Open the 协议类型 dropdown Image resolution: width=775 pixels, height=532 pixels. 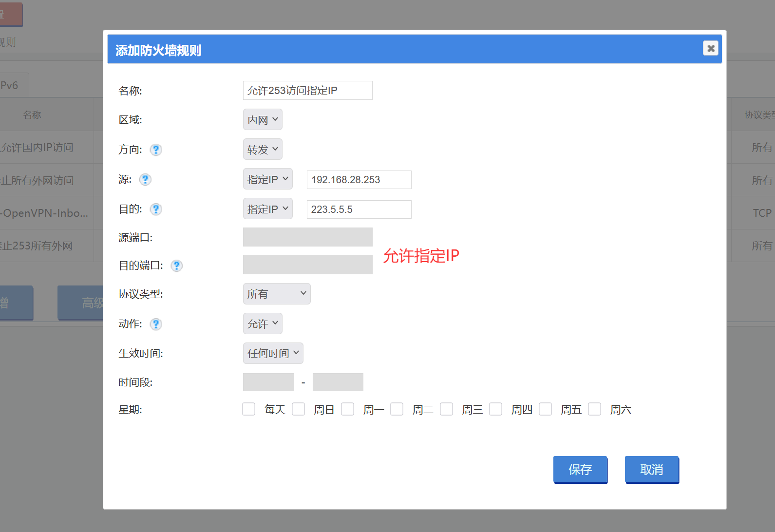coord(276,294)
